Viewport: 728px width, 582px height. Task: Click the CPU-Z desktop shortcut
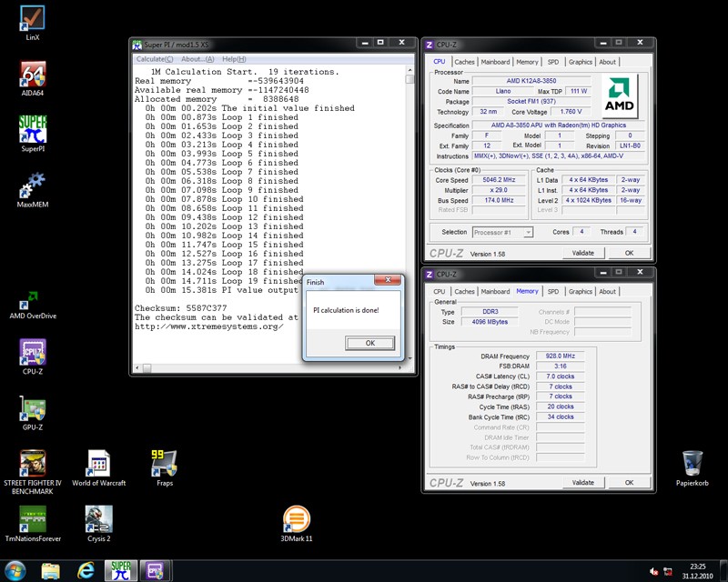[x=33, y=356]
